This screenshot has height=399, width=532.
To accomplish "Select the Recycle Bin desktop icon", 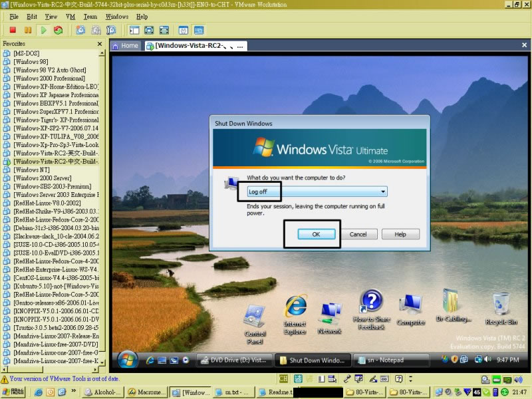I will 501,309.
